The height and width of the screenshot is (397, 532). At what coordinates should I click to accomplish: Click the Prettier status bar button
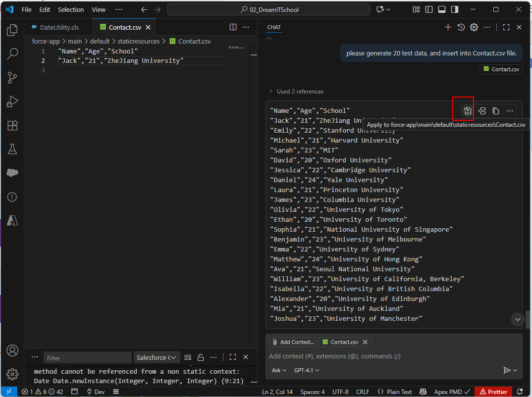tap(493, 392)
